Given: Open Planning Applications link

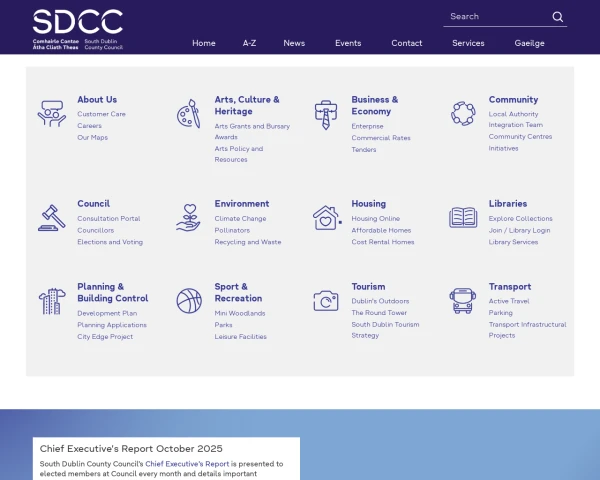Looking at the screenshot, I should pyautogui.click(x=112, y=325).
